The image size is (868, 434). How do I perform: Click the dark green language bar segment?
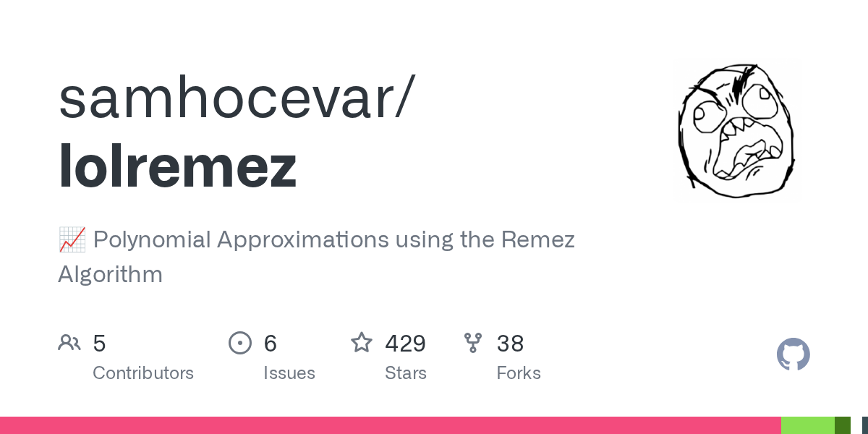[x=843, y=425]
